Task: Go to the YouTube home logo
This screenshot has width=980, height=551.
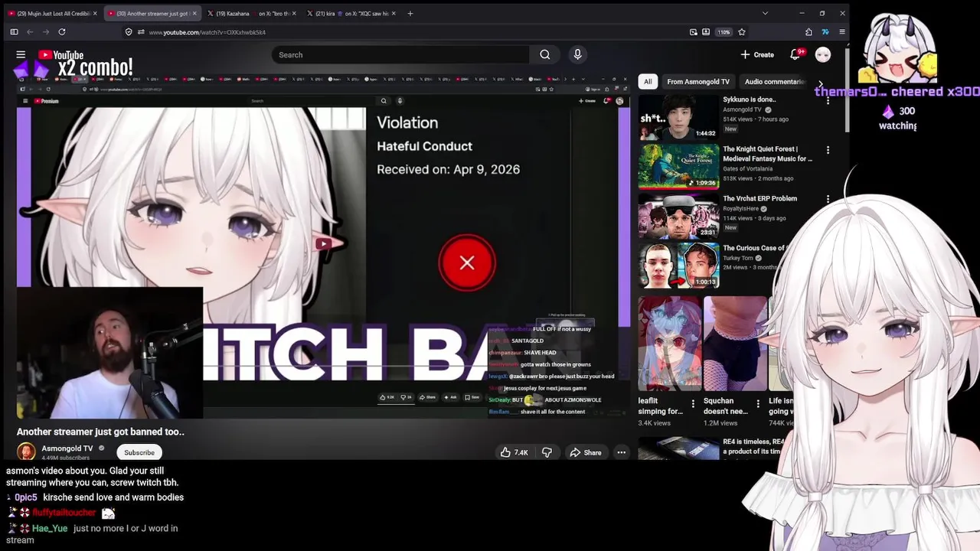Action: (x=60, y=55)
